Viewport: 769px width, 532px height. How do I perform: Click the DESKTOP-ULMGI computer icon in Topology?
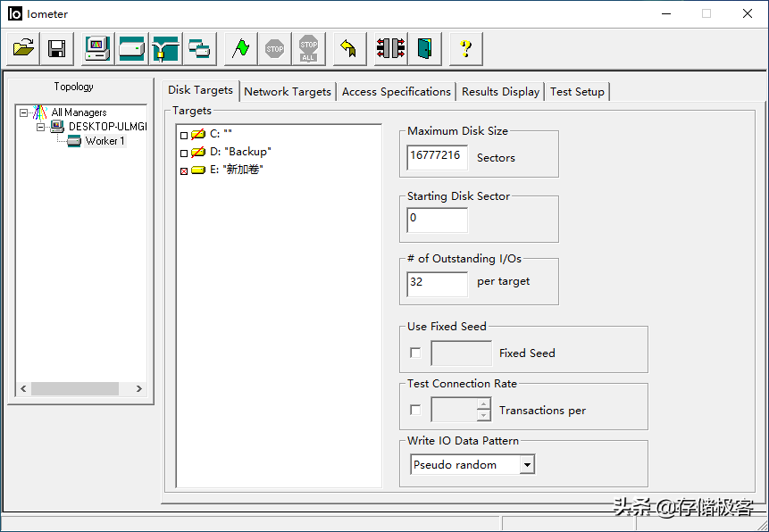pyautogui.click(x=57, y=127)
